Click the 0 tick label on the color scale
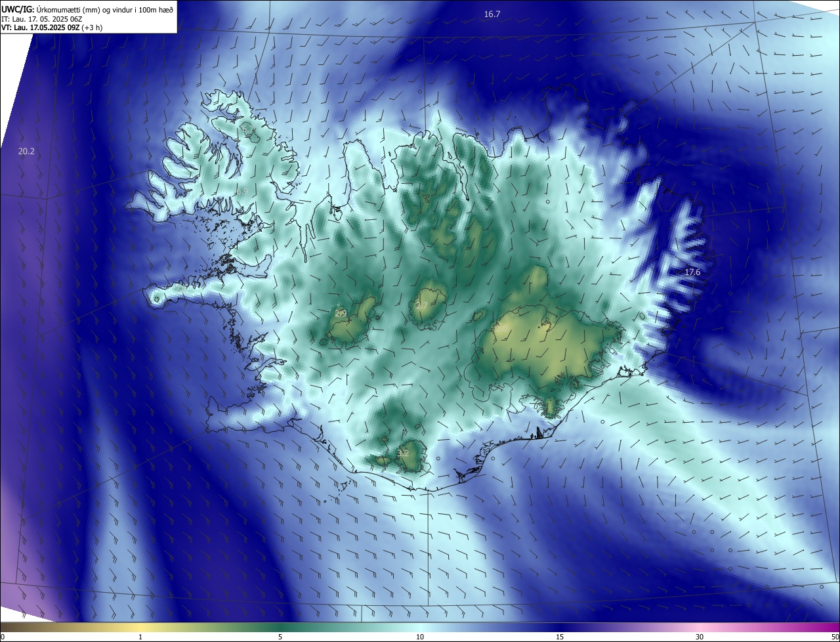 click(x=2, y=637)
